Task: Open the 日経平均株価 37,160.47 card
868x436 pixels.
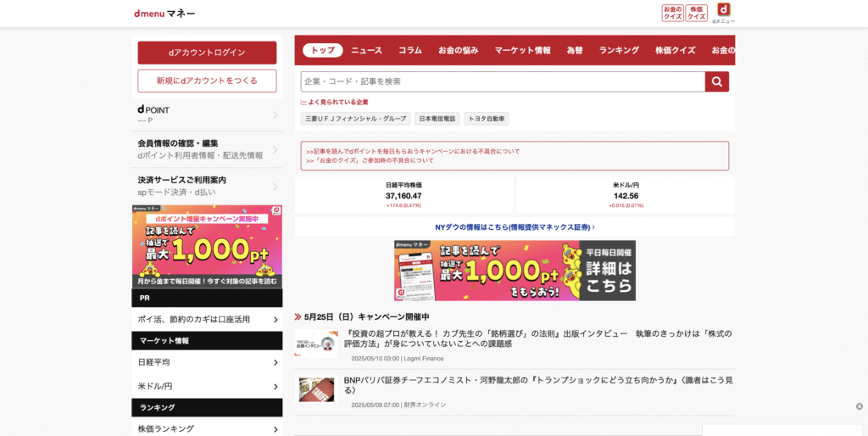Action: pos(403,195)
